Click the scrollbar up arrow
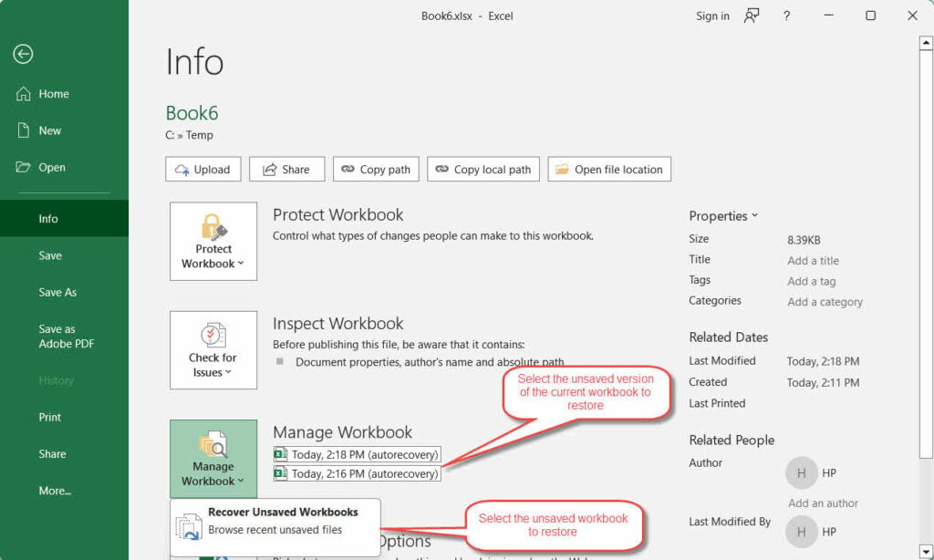 click(926, 43)
